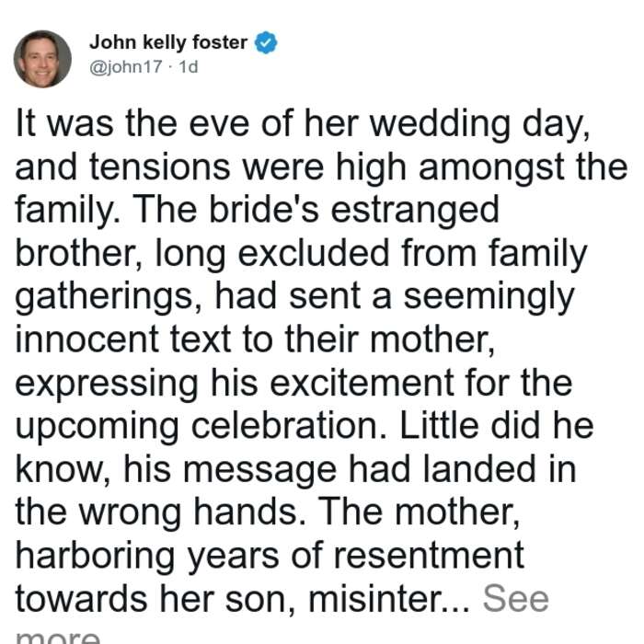
Task: Click the words 'bride's estranged'
Action: click(354, 211)
